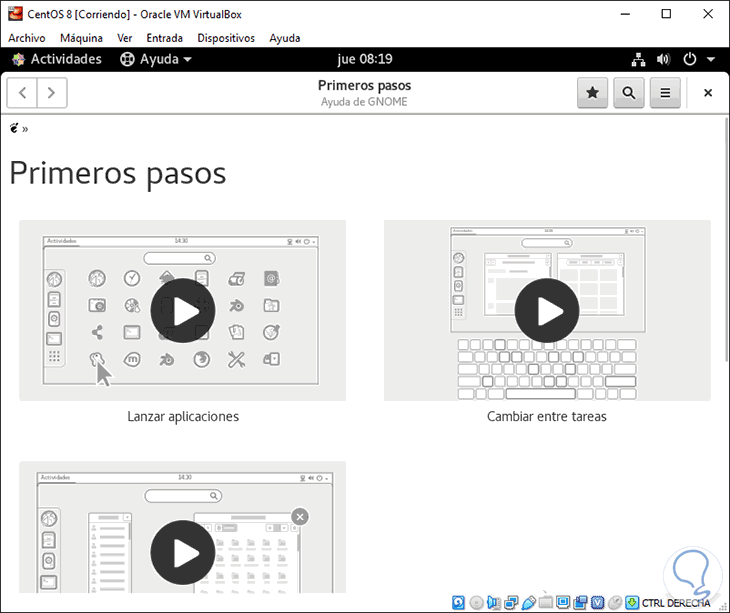The height and width of the screenshot is (613, 730).
Task: Click the CentOS 8 VirtualBox title icon
Action: click(x=15, y=14)
